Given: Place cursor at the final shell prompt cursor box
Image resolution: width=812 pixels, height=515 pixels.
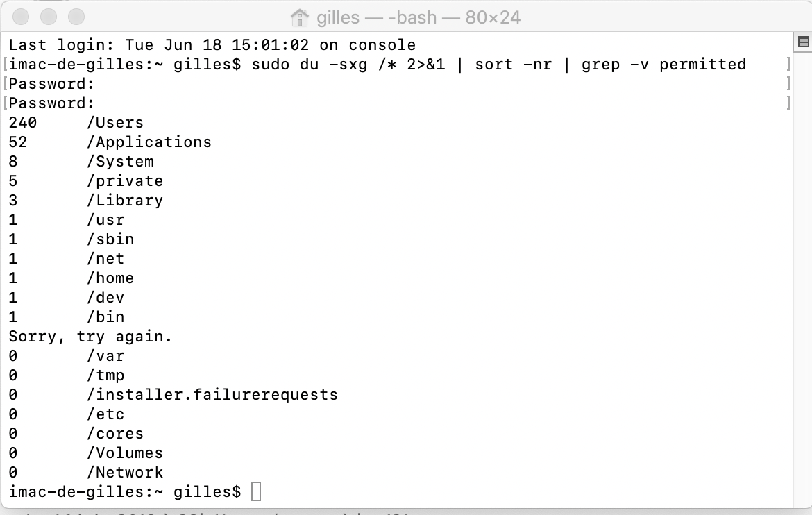Looking at the screenshot, I should click(256, 492).
